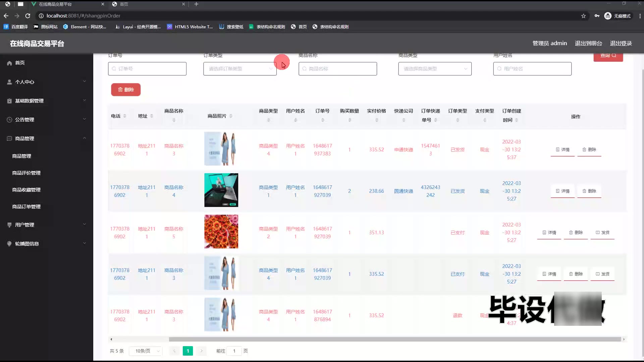Go to 首页 in sidebar
Image resolution: width=644 pixels, height=362 pixels.
point(47,63)
